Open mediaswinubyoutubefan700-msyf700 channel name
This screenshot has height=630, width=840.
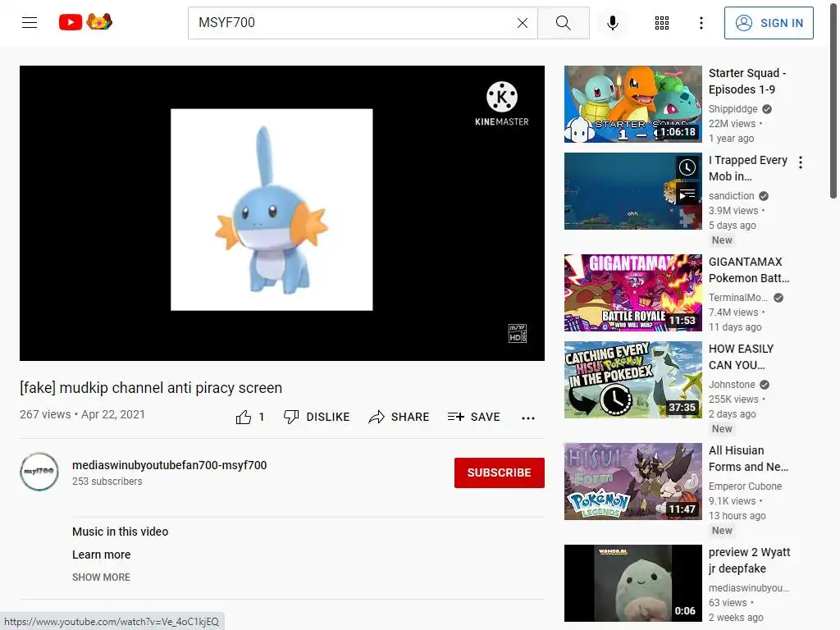pyautogui.click(x=169, y=465)
